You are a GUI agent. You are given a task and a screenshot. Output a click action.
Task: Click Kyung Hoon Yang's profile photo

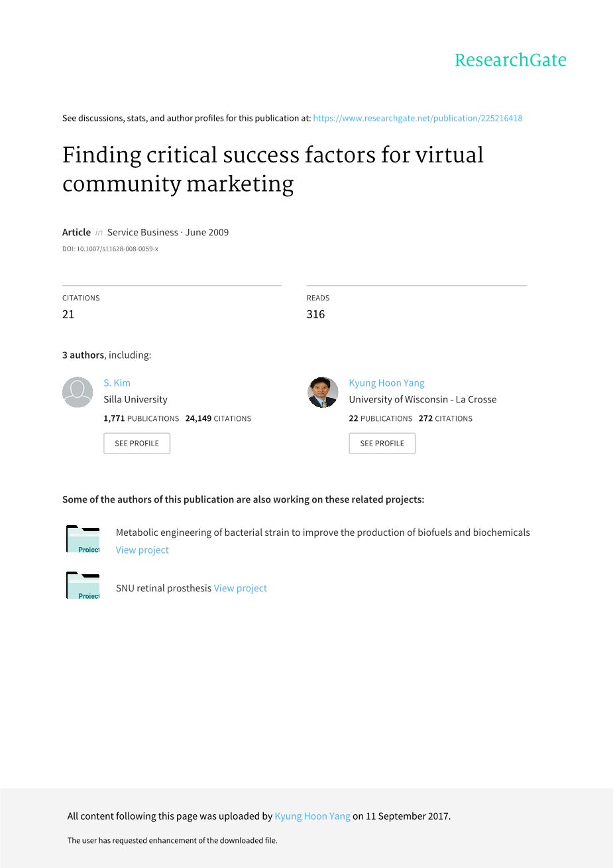point(323,392)
